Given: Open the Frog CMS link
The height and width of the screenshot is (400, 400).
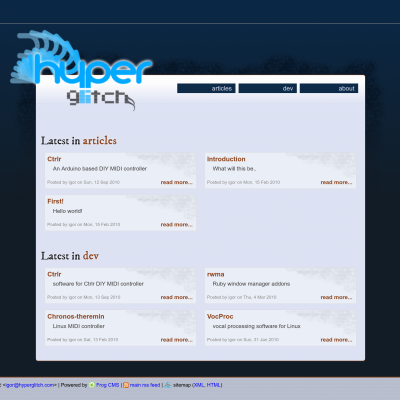Looking at the screenshot, I should (x=108, y=385).
